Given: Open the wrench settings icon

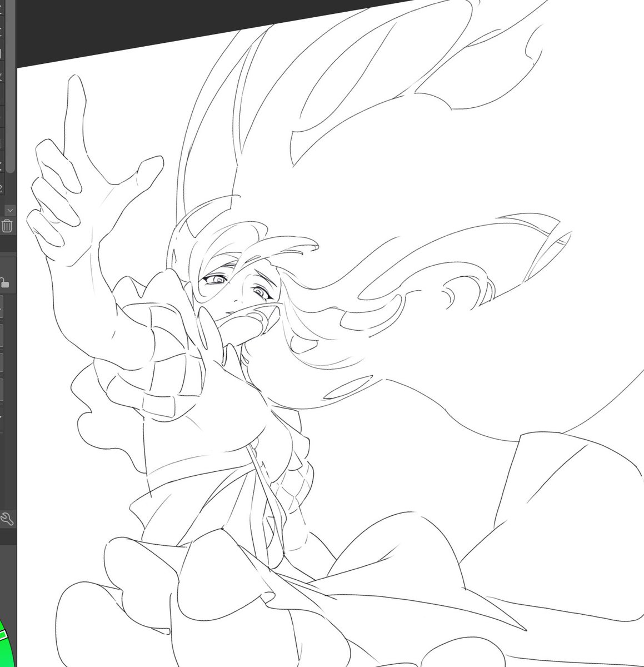Looking at the screenshot, I should click(7, 520).
